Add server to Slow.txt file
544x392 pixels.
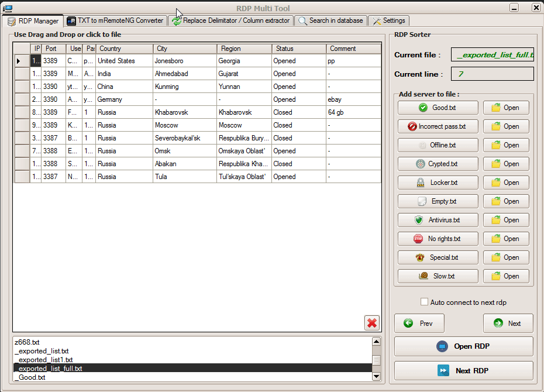coord(438,276)
